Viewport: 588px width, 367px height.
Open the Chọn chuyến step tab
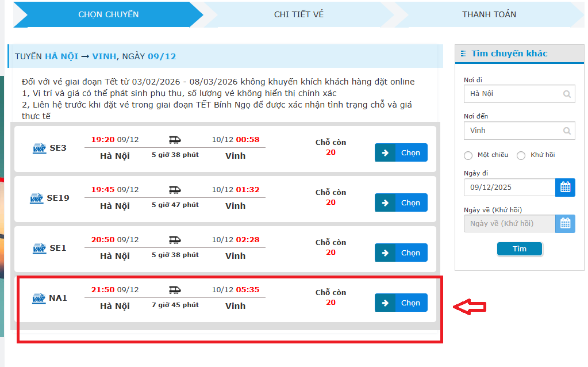[x=108, y=14]
